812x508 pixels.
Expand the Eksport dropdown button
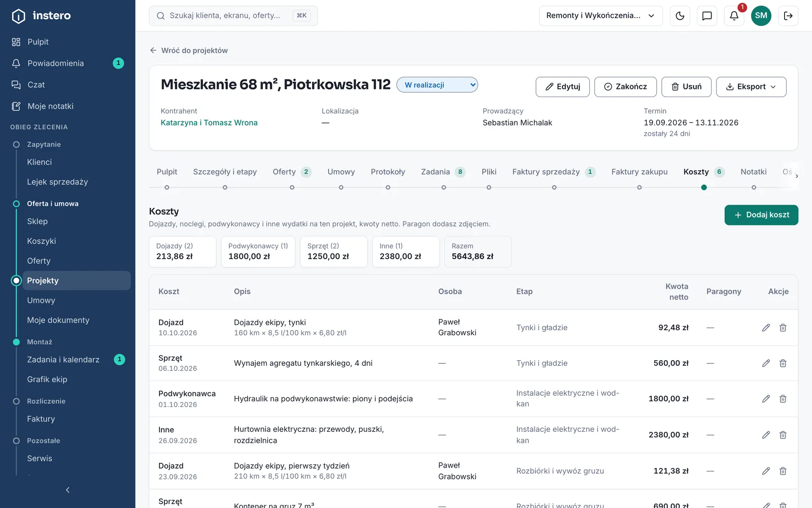point(751,87)
